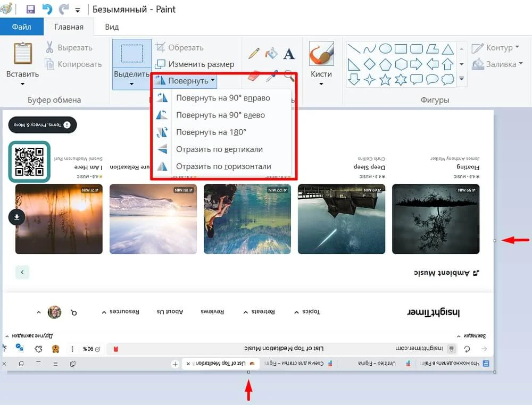Click the Вставить clipboard paste icon
This screenshot has width=532, height=405.
[x=22, y=54]
